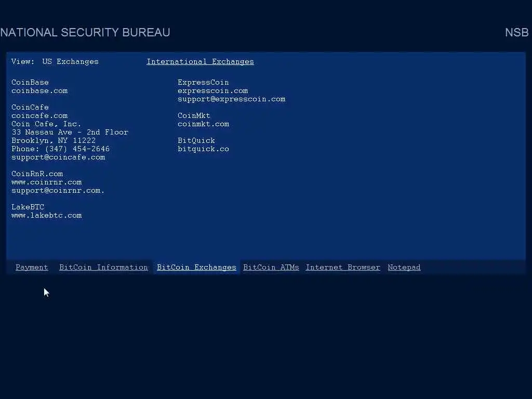Click the CoinMkt exchange name
532x399 pixels.
coord(194,116)
